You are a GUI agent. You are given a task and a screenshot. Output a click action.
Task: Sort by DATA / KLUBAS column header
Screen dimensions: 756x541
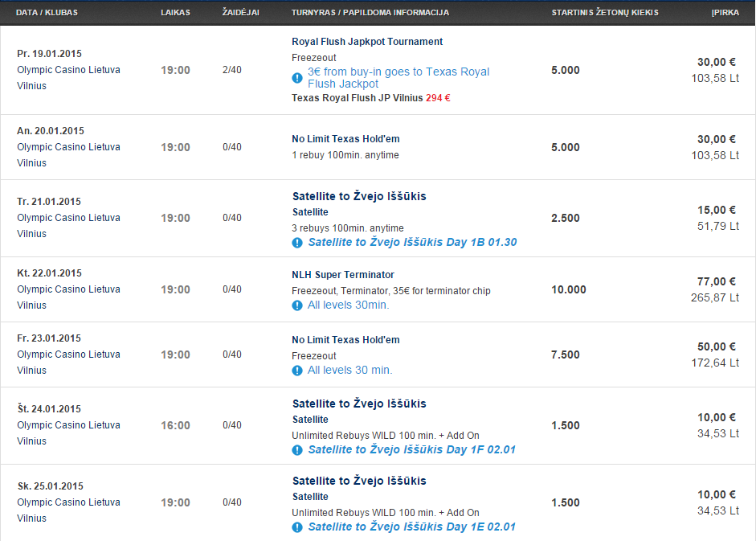[x=47, y=13]
